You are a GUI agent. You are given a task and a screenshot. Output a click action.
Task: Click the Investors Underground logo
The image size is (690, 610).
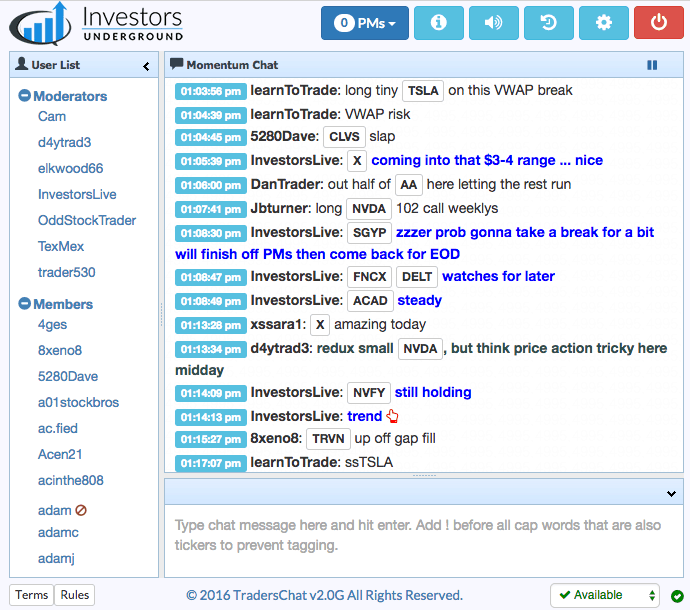[x=96, y=24]
